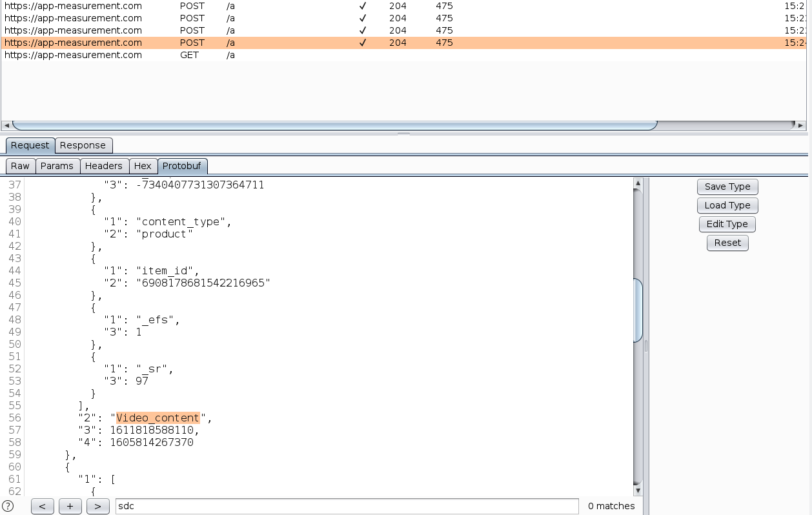Screen dimensions: 812x515
Task: View the Hex tab
Action: pyautogui.click(x=143, y=166)
